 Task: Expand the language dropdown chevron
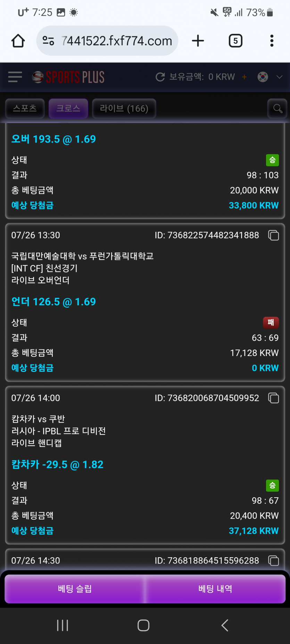tap(280, 77)
